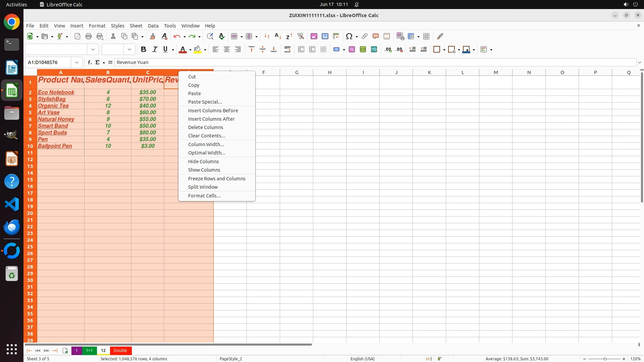Open the font size dropdown arrow
This screenshot has height=362, width=644.
point(129,50)
